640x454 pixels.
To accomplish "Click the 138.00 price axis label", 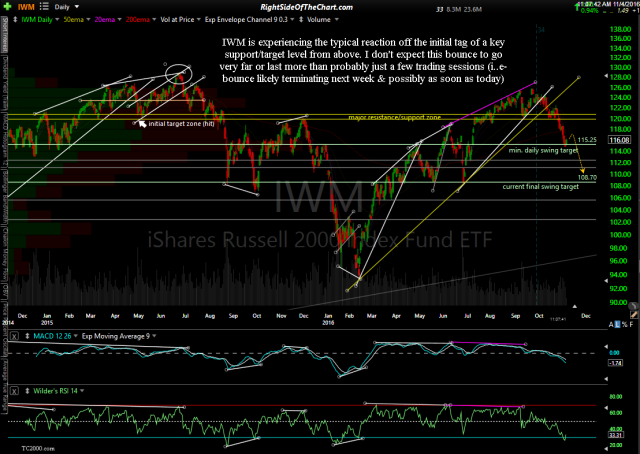I will click(x=620, y=29).
